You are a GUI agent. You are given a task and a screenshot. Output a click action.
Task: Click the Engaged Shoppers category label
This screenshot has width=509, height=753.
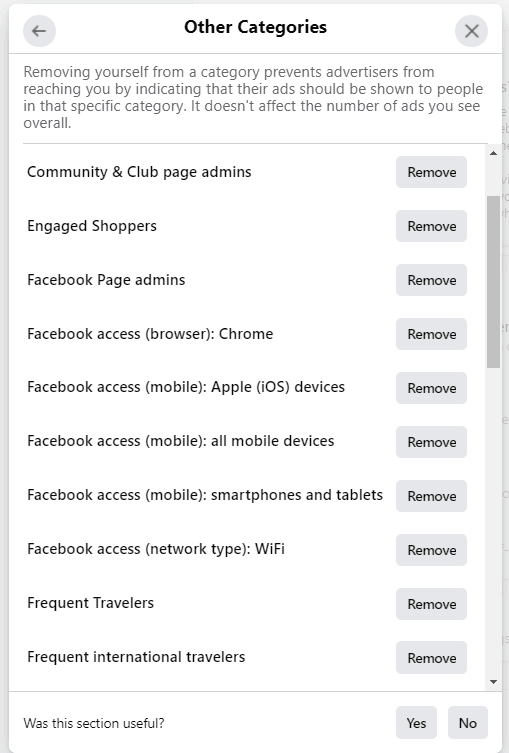coord(92,226)
